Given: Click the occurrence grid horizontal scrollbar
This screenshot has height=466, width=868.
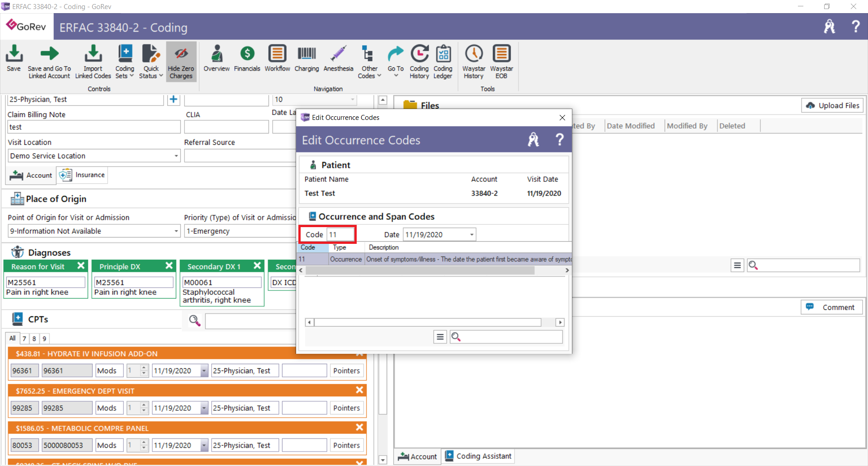Looking at the screenshot, I should click(420, 270).
